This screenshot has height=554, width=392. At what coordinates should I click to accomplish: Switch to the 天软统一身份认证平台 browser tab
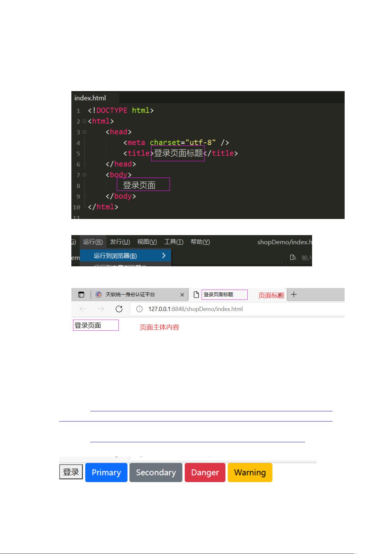tap(140, 295)
